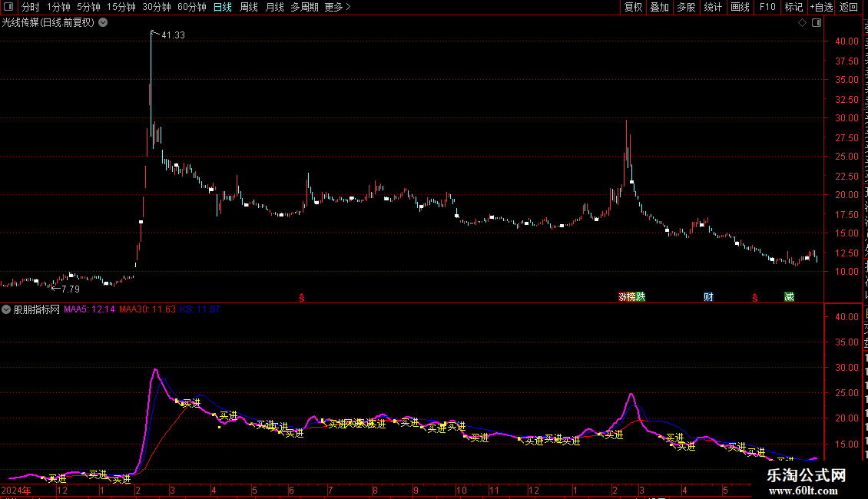Screen dimensions: 868x499
Task: Open the 更多 period list
Action: (x=337, y=7)
